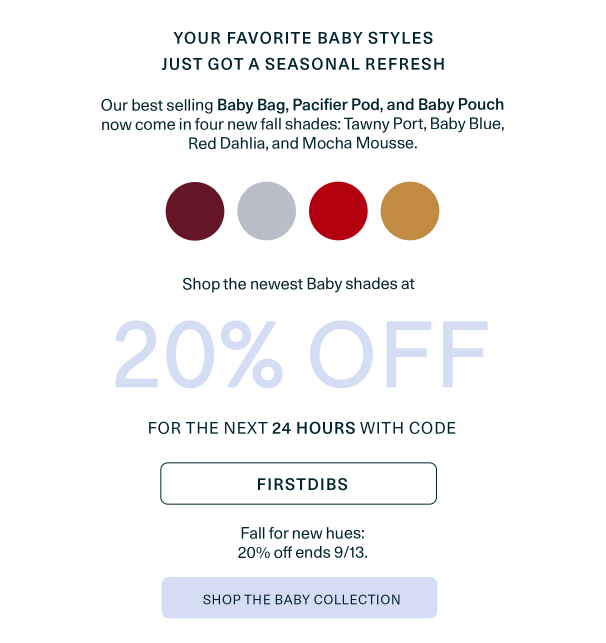Pick the bright Red Dahlia color circle
This screenshot has width=606, height=643.
339,211
